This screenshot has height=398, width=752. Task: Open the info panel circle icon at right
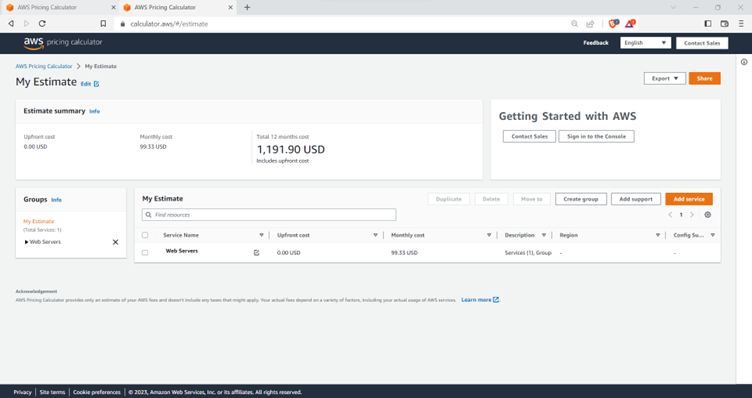coord(744,62)
